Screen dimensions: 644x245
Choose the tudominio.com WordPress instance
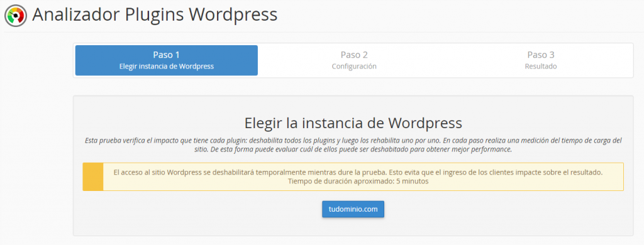[353, 209]
